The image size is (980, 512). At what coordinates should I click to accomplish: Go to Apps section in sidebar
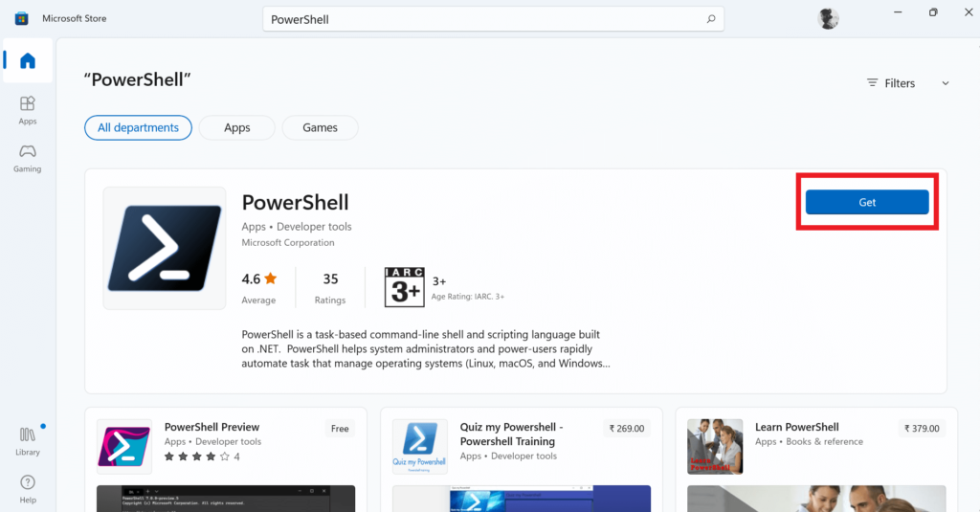pos(28,109)
